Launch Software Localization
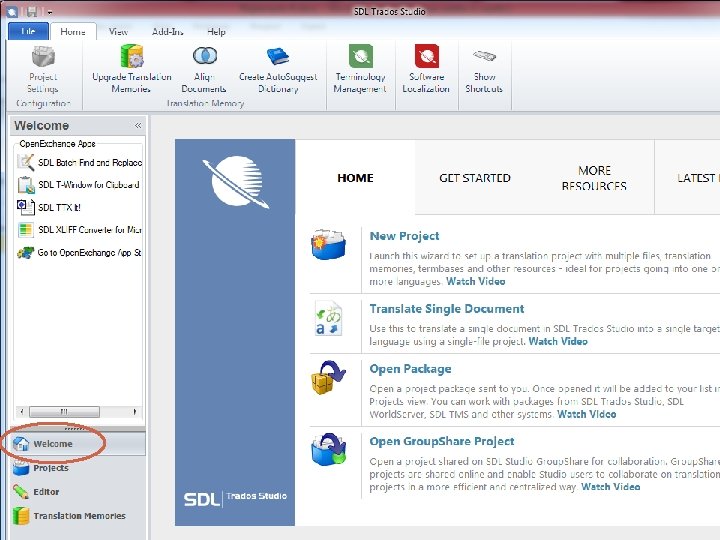The height and width of the screenshot is (540, 720). [x=426, y=69]
